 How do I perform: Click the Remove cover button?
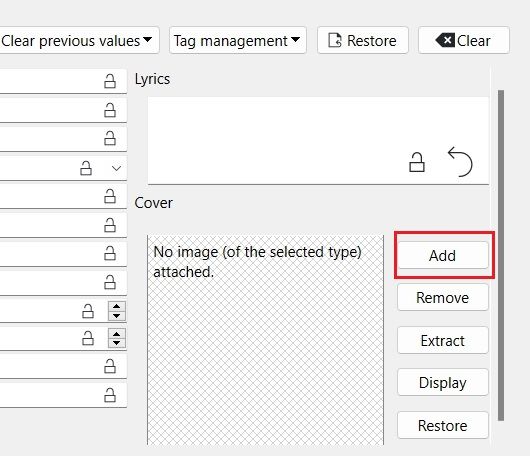[x=443, y=297]
